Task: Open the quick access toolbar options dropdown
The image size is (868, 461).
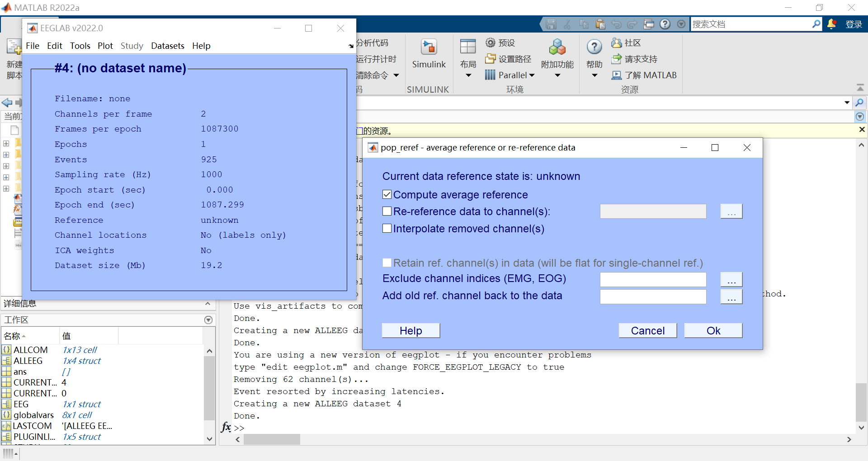Action: [681, 24]
